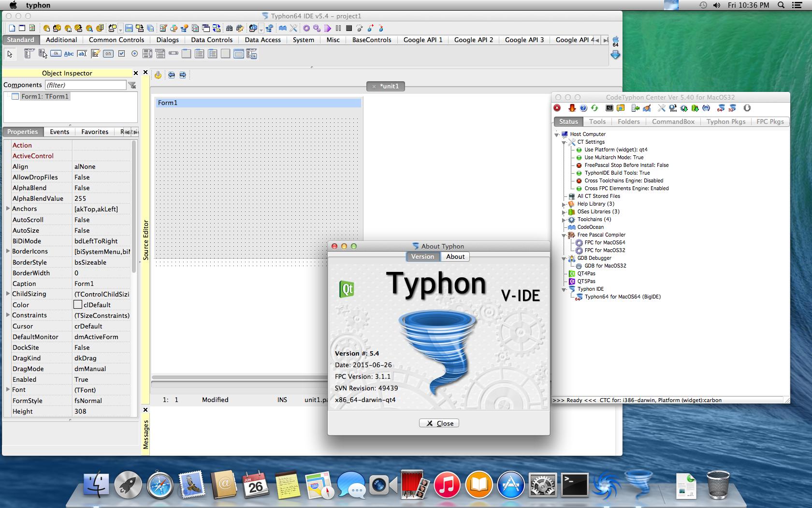
Task: Select the TToggleBox 'on' component in palette
Action: (x=108, y=54)
